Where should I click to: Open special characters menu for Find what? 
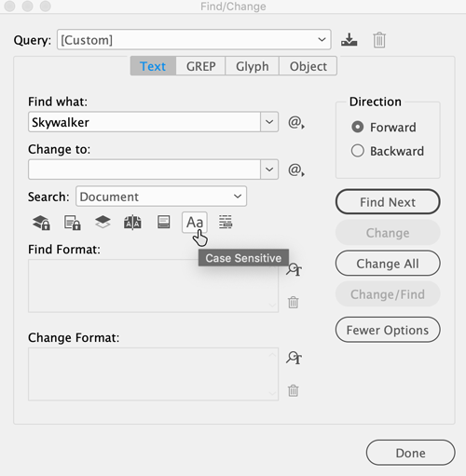296,122
